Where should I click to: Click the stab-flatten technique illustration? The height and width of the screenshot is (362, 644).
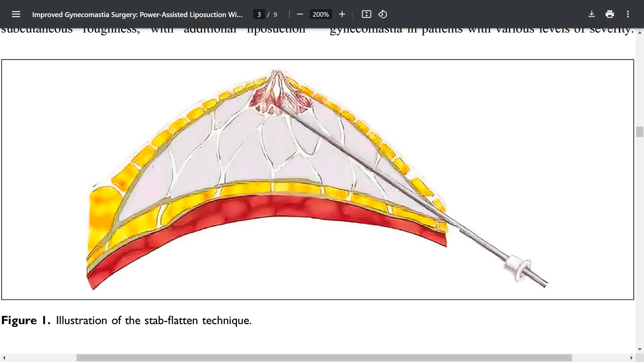click(317, 179)
